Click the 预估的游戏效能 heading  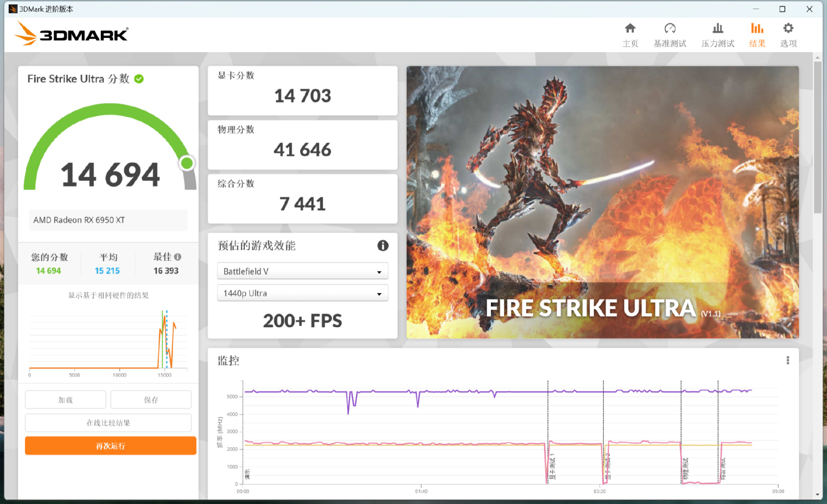point(257,246)
